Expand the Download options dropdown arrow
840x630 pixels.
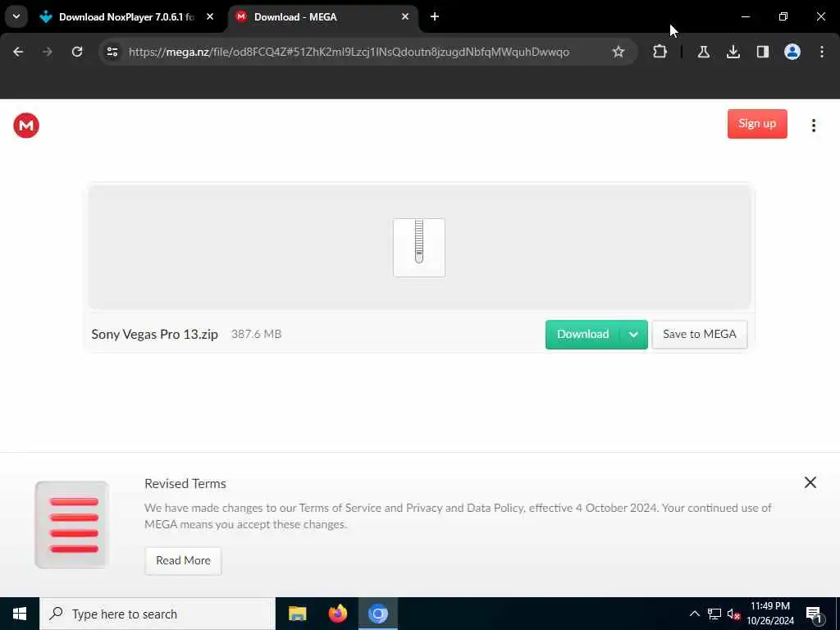coord(634,335)
